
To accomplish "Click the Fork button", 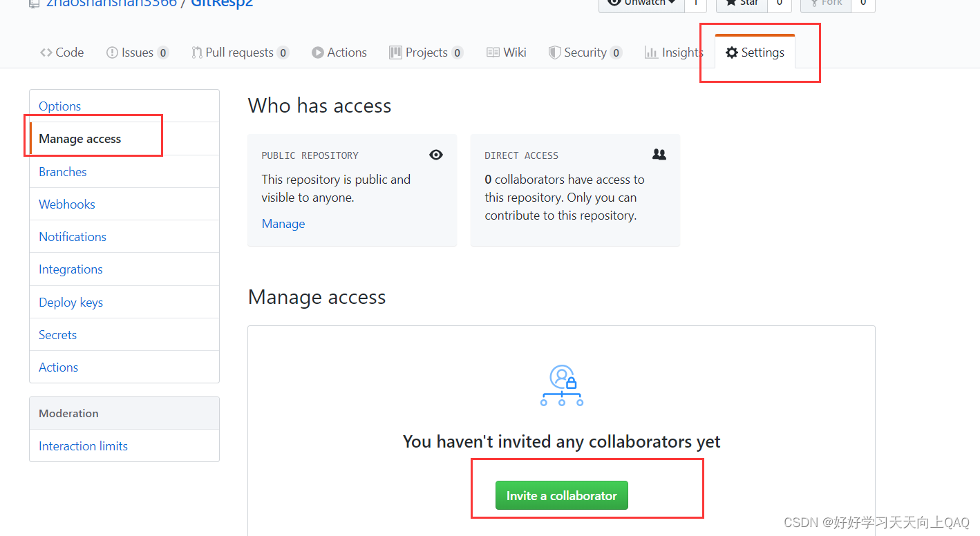I will (x=826, y=4).
